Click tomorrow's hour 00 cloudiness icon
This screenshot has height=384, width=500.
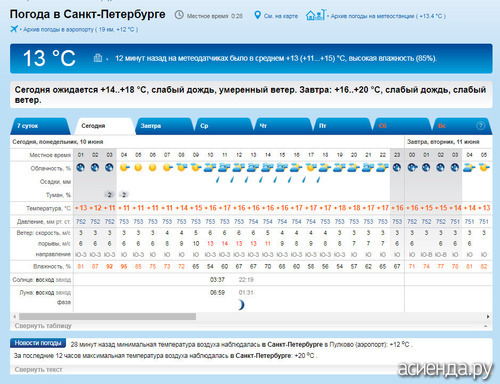[x=412, y=167]
